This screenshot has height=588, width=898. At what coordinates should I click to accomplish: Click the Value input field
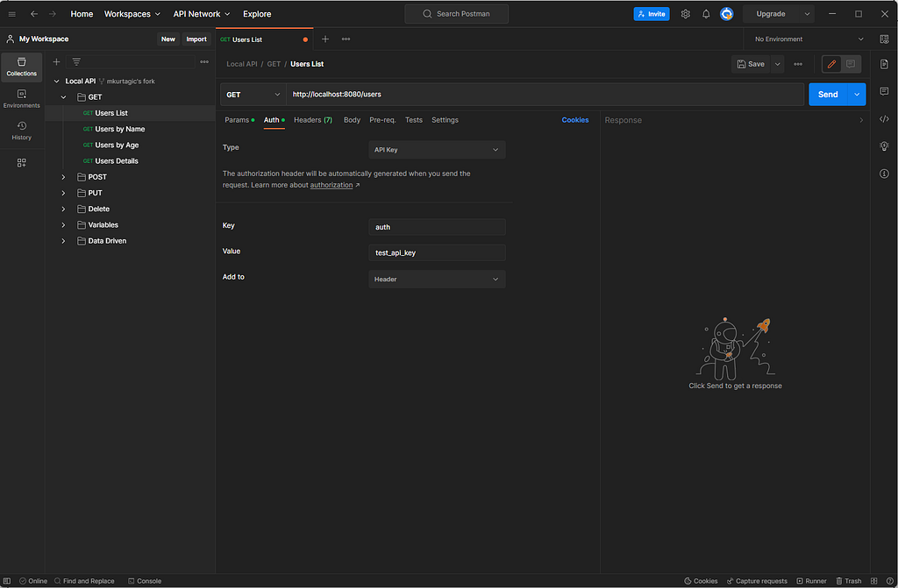coord(437,253)
